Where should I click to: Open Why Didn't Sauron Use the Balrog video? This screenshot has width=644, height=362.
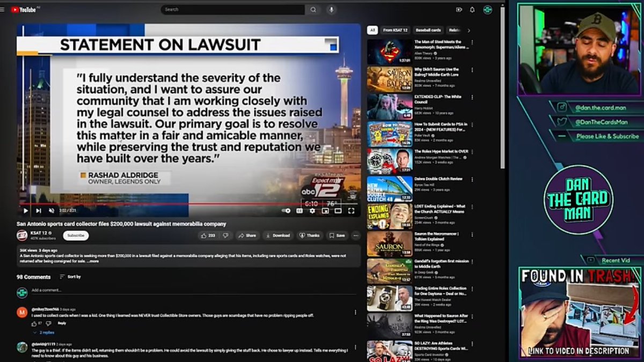point(390,79)
